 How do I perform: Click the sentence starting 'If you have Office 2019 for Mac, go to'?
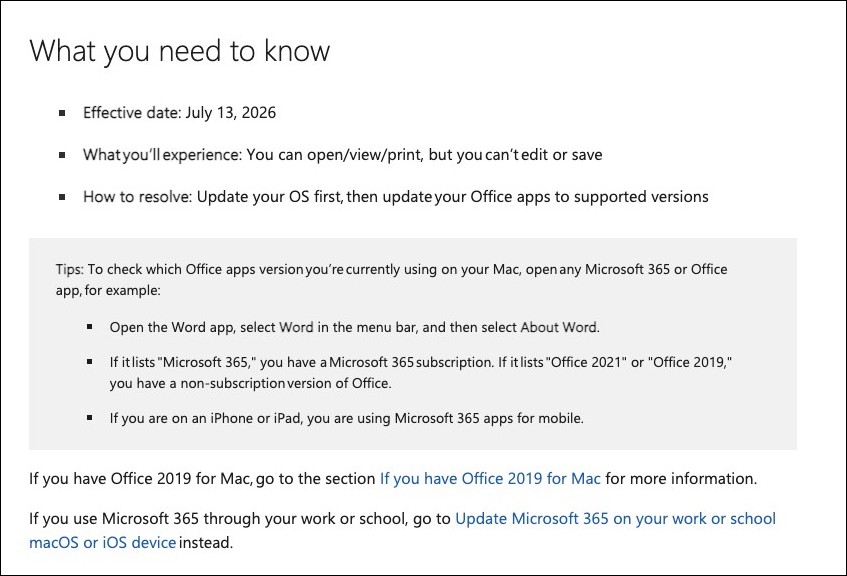coord(393,479)
